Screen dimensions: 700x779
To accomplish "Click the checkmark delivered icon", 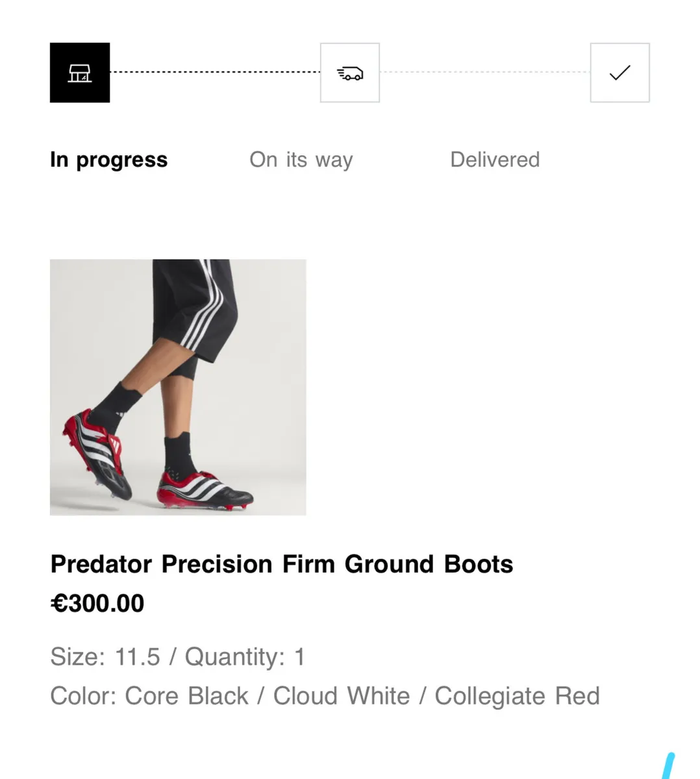I will (x=619, y=73).
